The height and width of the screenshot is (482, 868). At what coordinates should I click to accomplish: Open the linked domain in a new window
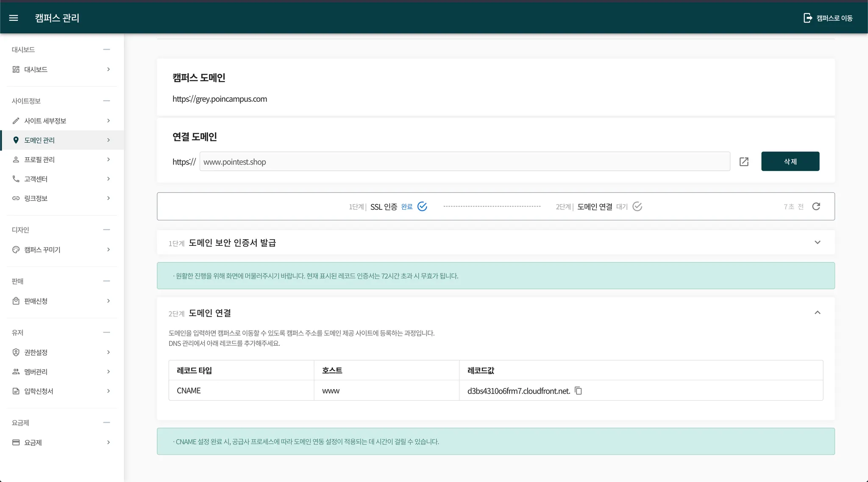tap(744, 162)
